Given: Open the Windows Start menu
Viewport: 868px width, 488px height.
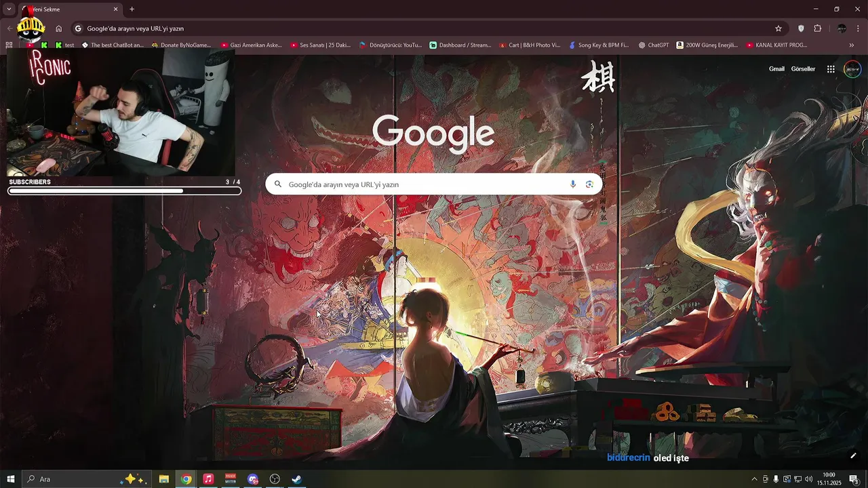Looking at the screenshot, I should click(x=11, y=479).
